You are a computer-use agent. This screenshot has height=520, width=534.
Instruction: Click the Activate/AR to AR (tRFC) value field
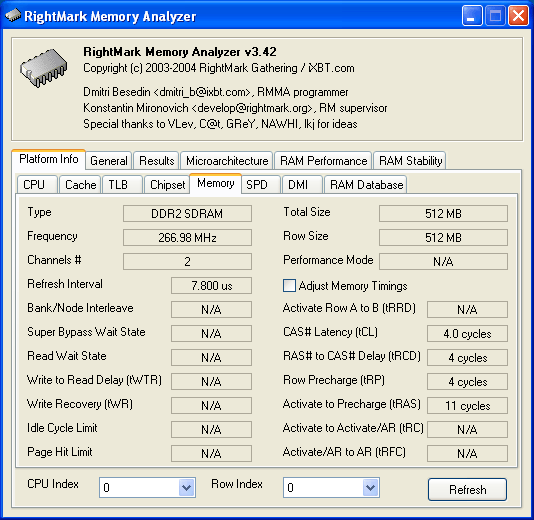tap(467, 453)
